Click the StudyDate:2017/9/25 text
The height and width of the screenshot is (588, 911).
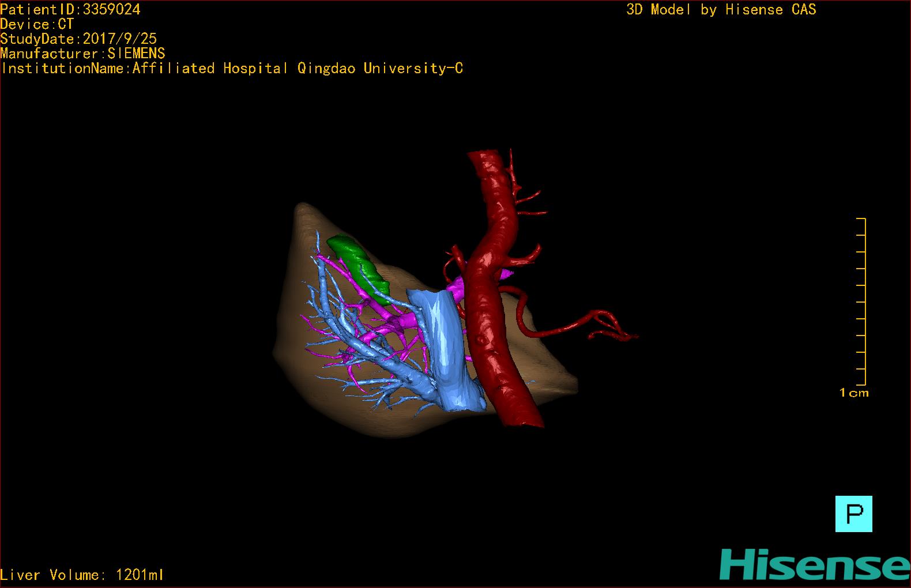pos(78,39)
